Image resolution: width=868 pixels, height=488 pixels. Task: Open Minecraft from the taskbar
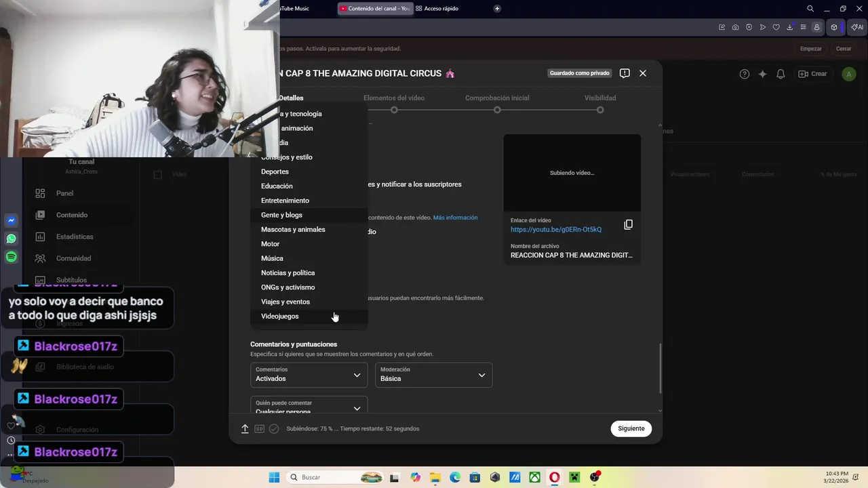574,477
